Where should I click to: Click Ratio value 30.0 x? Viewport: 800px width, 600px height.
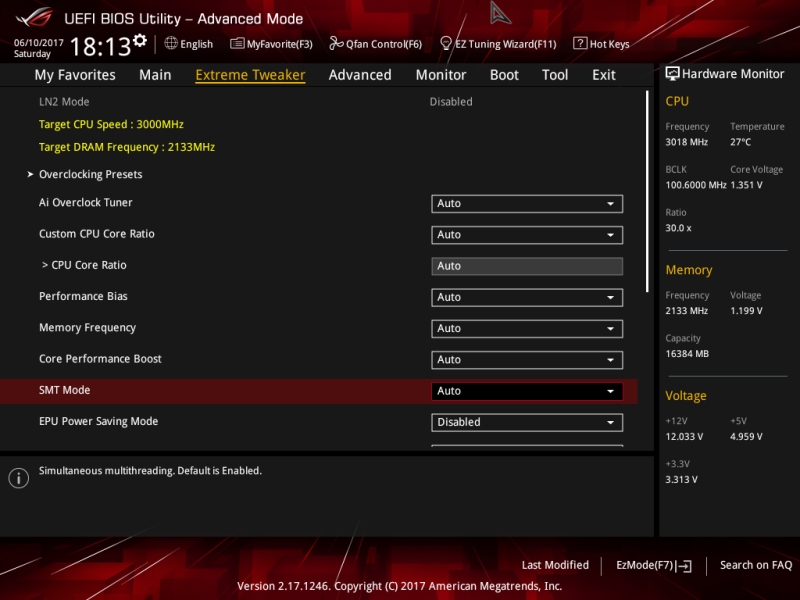(679, 228)
